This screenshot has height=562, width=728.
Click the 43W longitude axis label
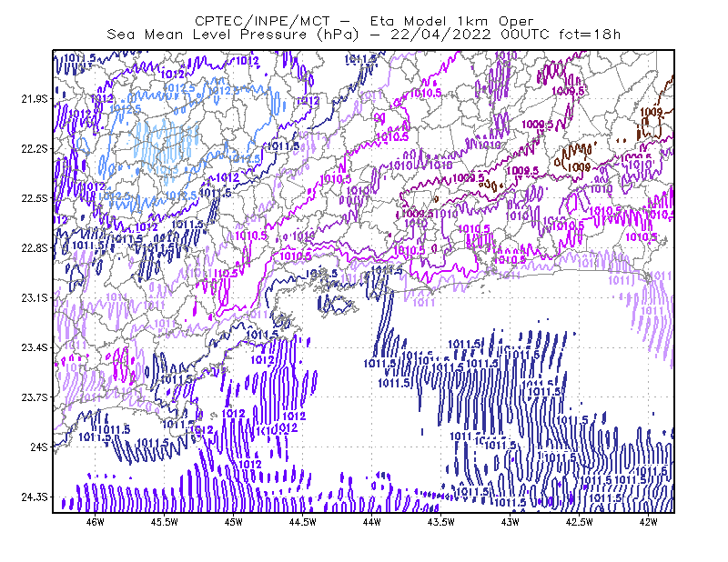pyautogui.click(x=510, y=522)
